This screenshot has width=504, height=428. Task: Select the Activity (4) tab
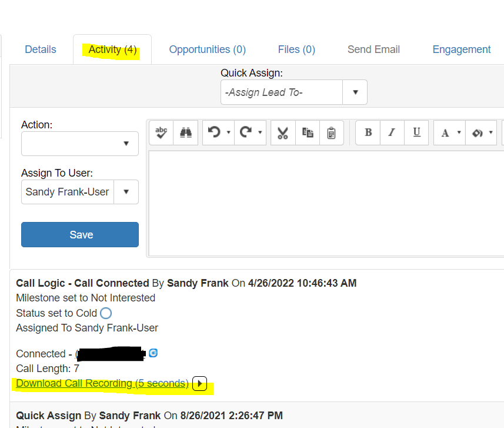(112, 49)
